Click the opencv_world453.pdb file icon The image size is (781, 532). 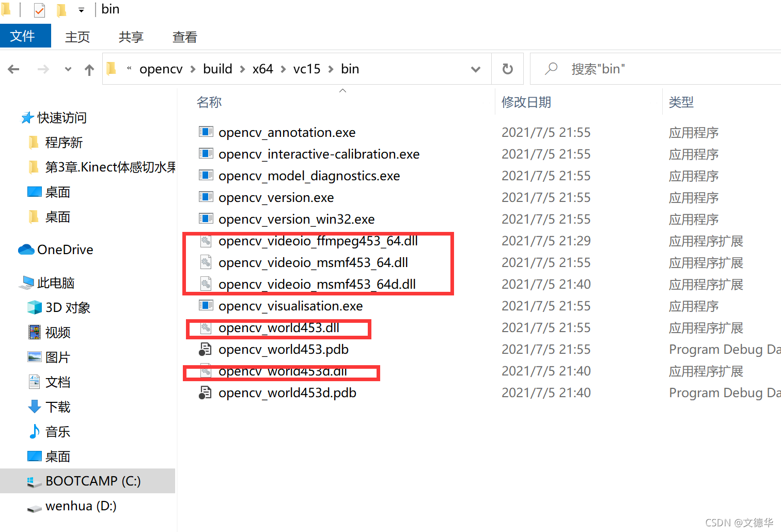click(206, 349)
